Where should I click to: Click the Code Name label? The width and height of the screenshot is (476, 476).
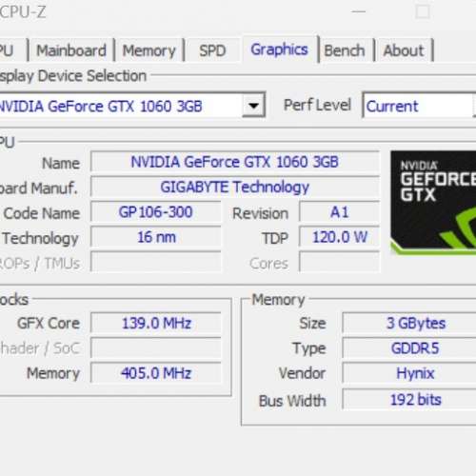[42, 213]
